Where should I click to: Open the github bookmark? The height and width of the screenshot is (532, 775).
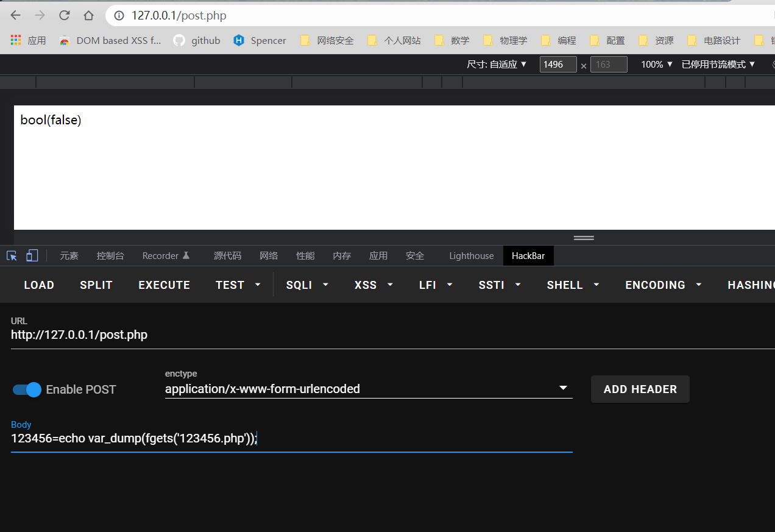point(197,40)
